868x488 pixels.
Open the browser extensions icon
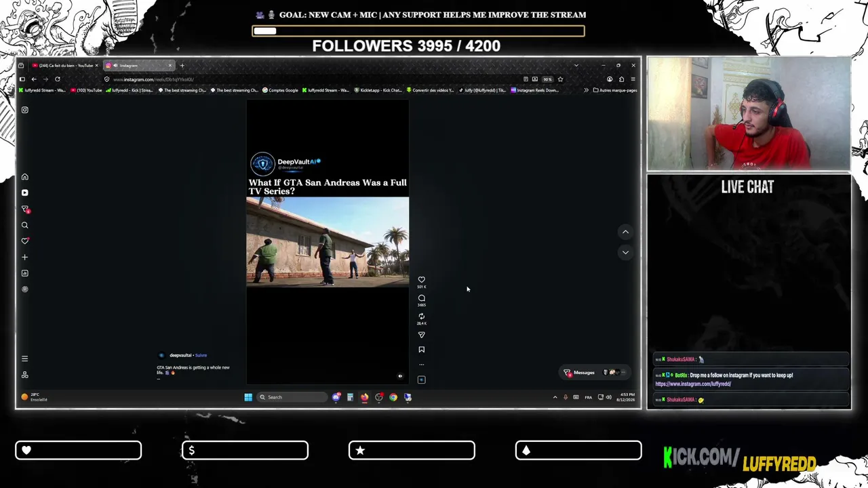pos(621,79)
